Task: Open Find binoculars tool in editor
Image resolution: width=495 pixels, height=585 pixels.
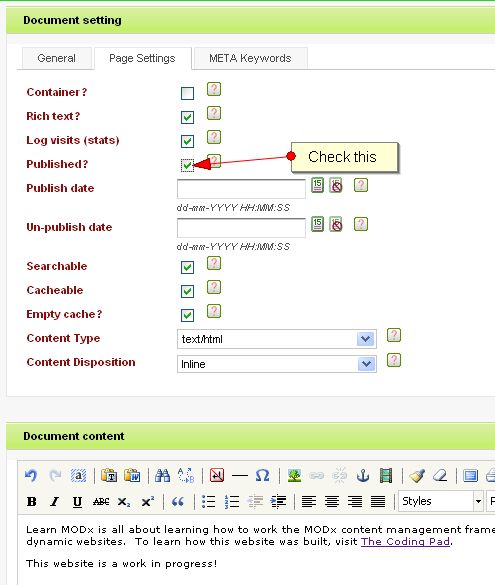Action: [162, 476]
